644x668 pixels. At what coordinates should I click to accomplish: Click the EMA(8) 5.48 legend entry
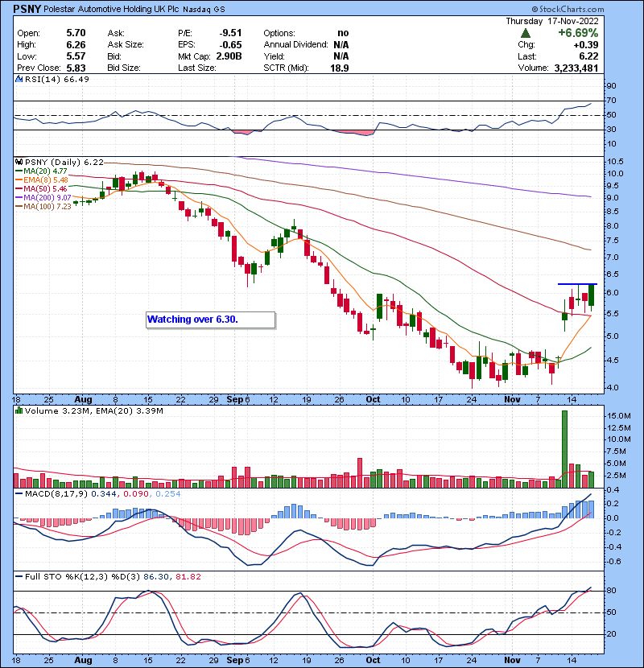click(42, 180)
